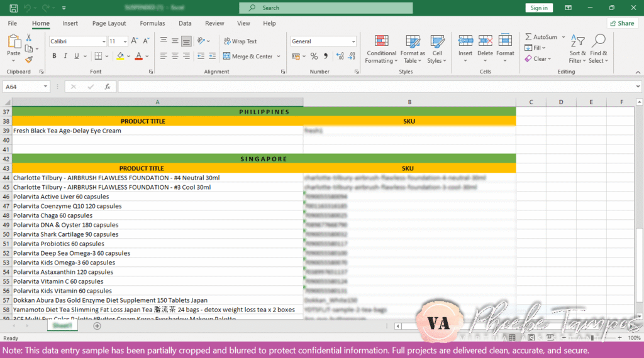Switch to the Formulas tab
The width and height of the screenshot is (644, 358).
click(152, 23)
